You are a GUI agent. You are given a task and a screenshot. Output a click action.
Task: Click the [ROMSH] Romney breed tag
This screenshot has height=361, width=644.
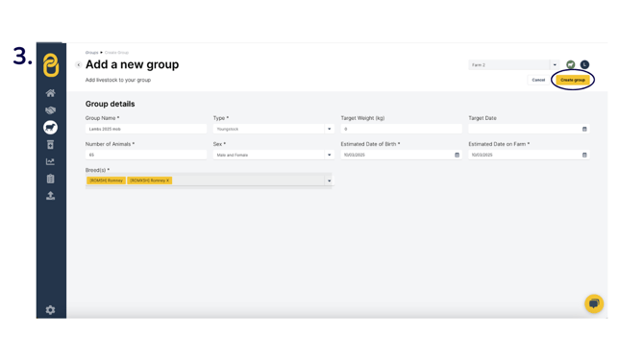pos(106,180)
